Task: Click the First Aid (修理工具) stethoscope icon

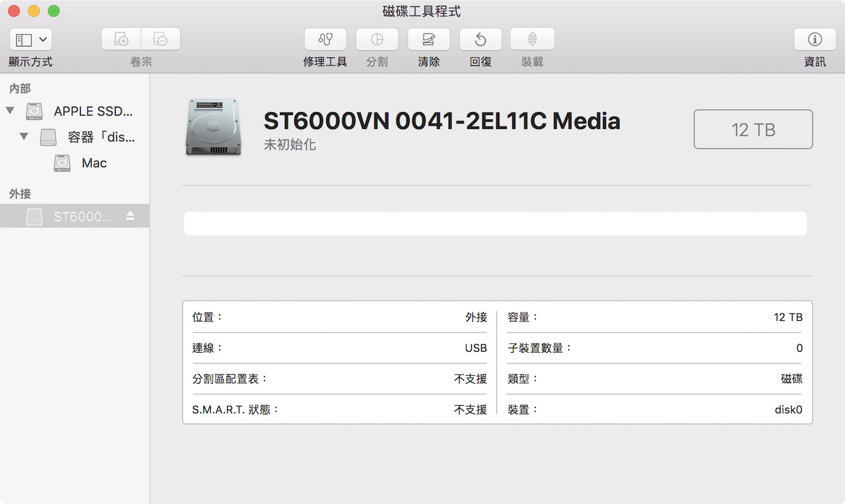Action: pos(325,40)
